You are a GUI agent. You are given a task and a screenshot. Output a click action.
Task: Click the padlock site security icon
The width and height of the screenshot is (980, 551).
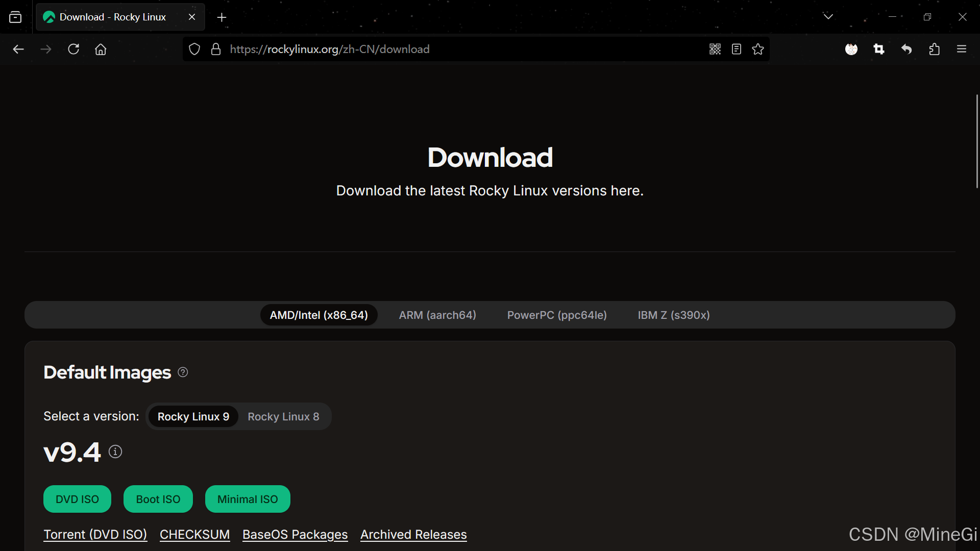click(216, 49)
